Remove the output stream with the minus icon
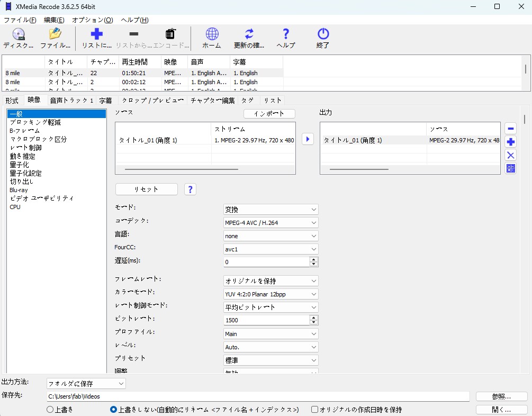This screenshot has width=532, height=416. pyautogui.click(x=510, y=128)
